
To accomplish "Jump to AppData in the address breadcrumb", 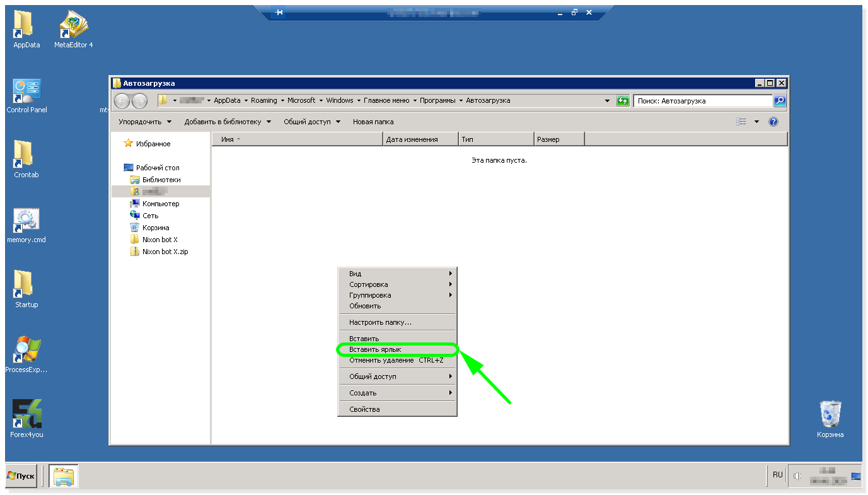I will click(227, 101).
